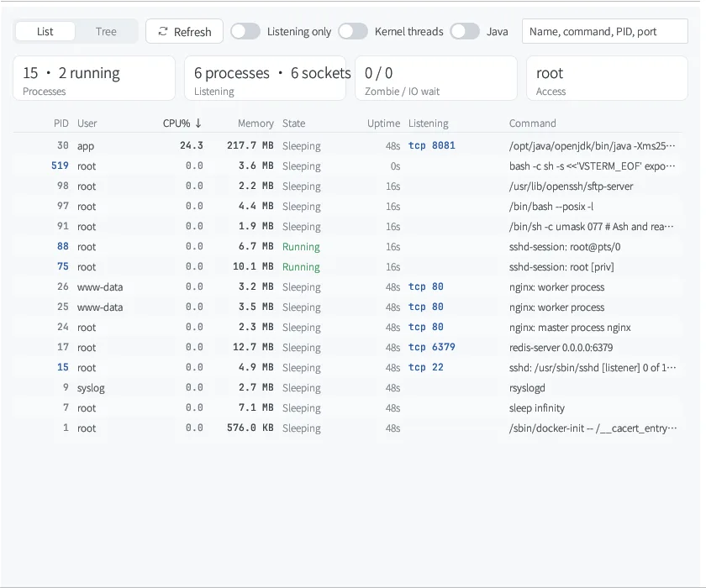Select the /usr/lib/openssh/sftp-server command
This screenshot has width=706, height=588.
click(572, 186)
